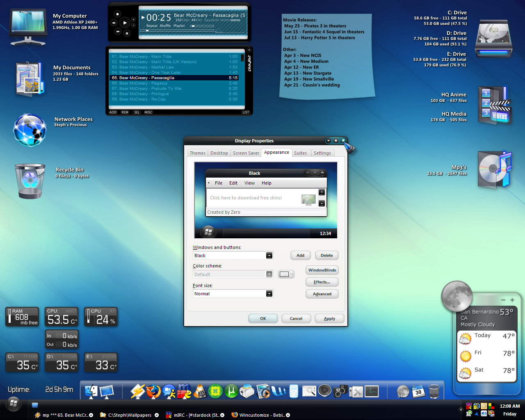Viewport: 525px width, 420px height.
Task: Skip to next track in player
Action: pos(118,31)
